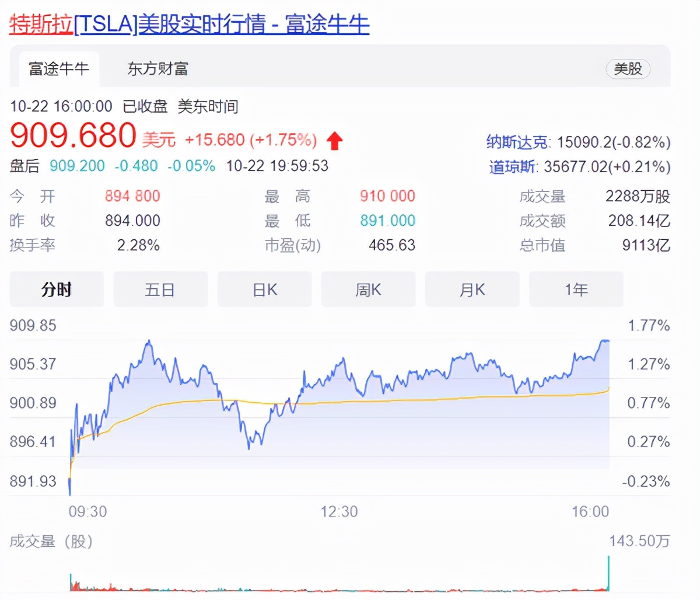Select the 富途牛牛 source tab
Viewport: 700px width, 600px height.
pos(59,69)
